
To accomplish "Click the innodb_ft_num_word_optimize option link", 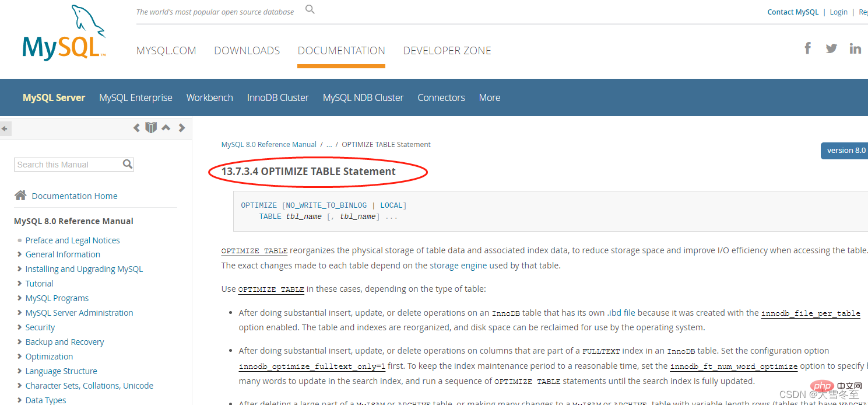I will point(734,366).
